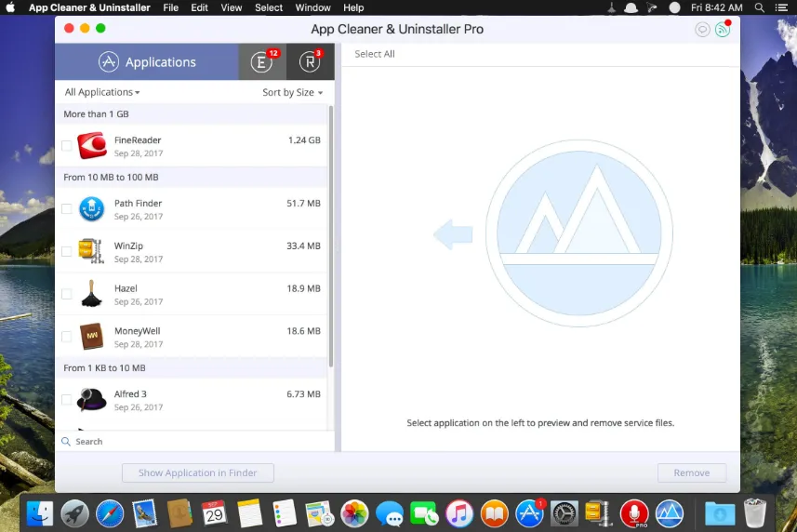Screen dimensions: 797x532
Task: Open the Apple menu
Action: [x=10, y=7]
